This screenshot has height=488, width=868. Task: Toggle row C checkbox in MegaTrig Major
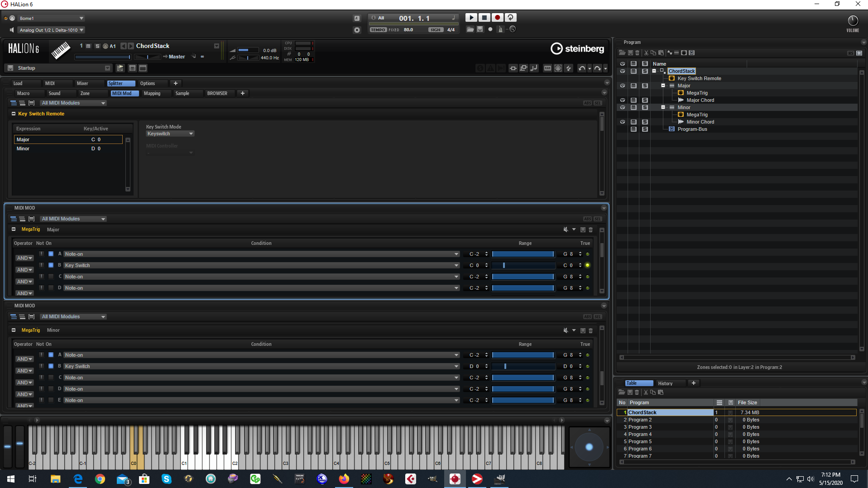(x=51, y=277)
